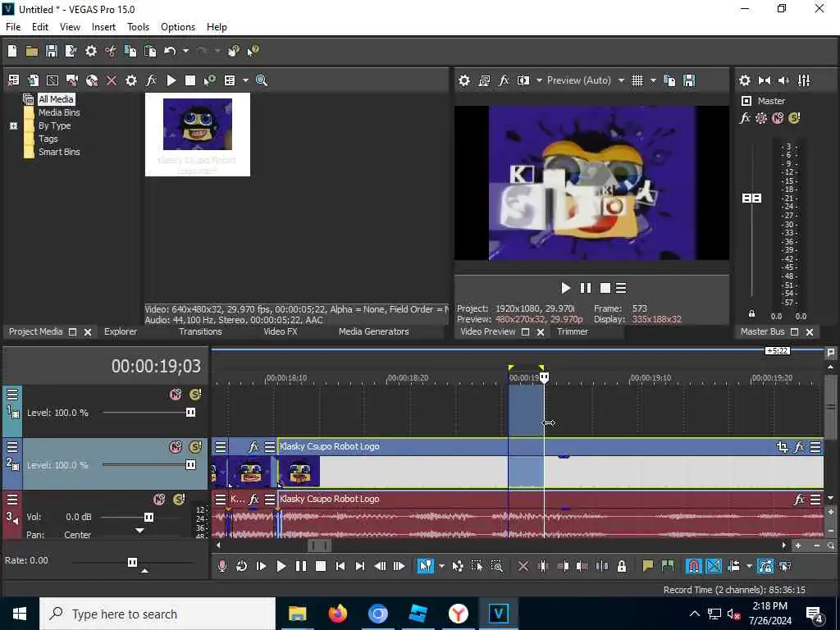The width and height of the screenshot is (840, 630).
Task: Mute video track 1
Action: [176, 395]
